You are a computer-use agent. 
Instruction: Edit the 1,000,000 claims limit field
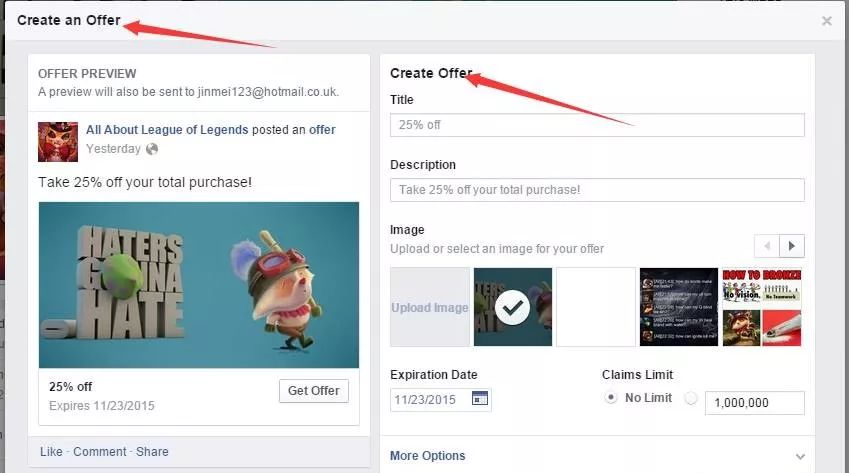[x=754, y=403]
